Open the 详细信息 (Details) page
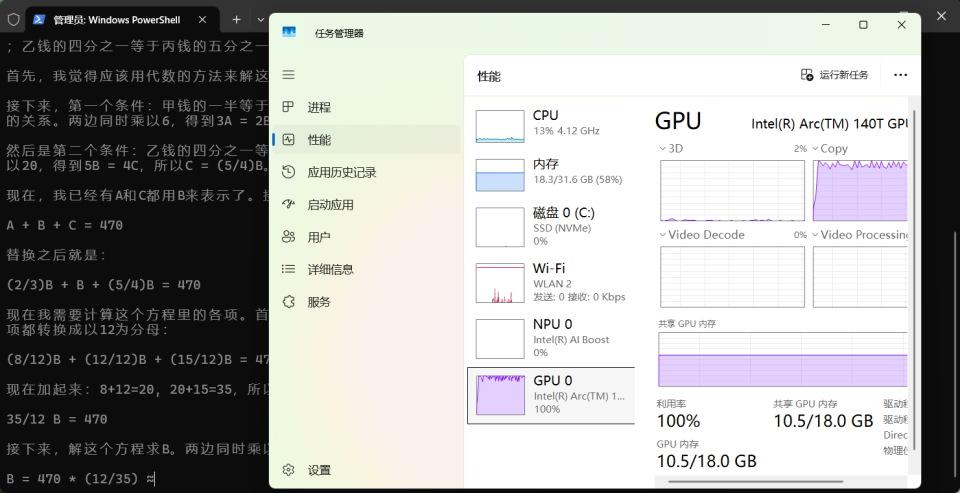 tap(366, 269)
